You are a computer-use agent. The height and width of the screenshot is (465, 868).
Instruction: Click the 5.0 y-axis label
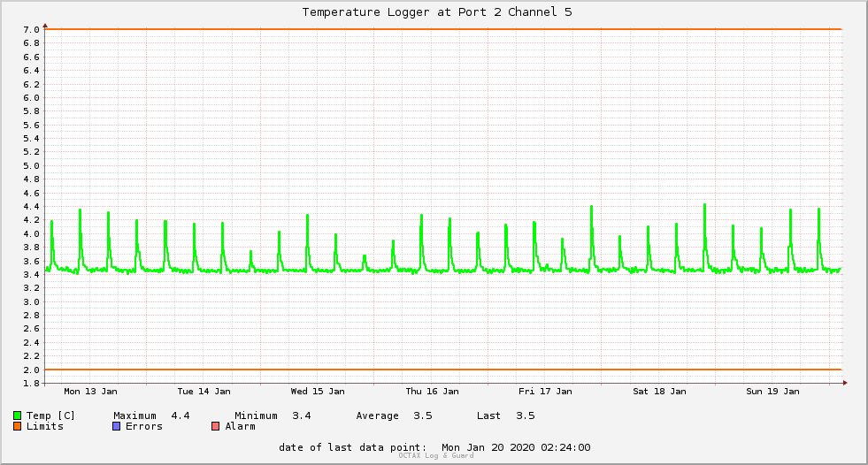pos(32,166)
